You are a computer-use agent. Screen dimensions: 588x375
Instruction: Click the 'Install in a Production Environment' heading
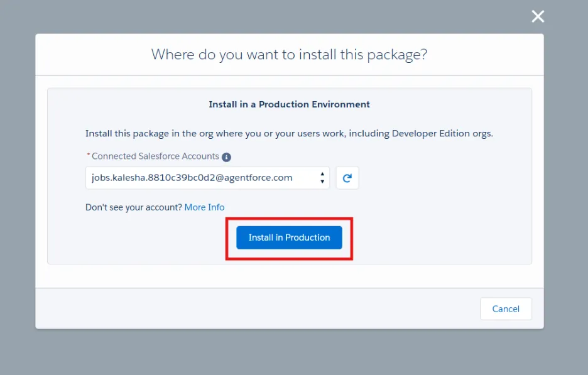click(x=289, y=104)
